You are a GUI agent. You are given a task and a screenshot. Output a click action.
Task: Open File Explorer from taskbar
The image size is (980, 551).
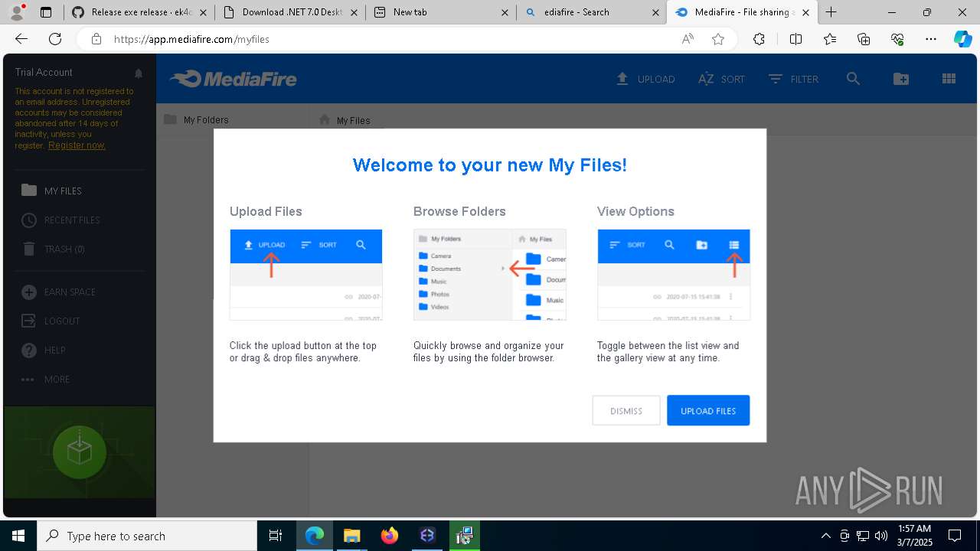click(x=351, y=536)
